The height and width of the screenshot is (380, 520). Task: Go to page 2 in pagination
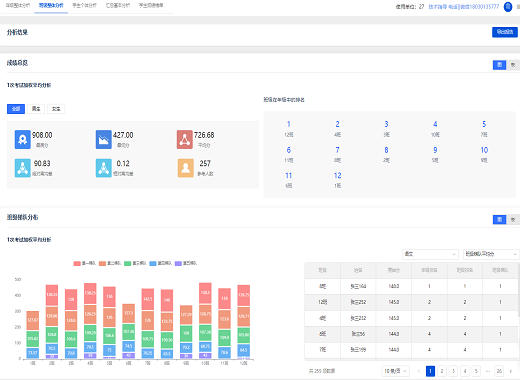point(442,371)
